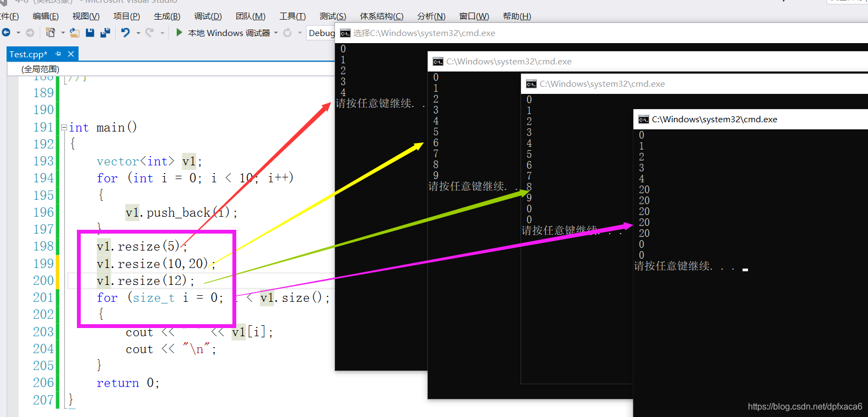Image resolution: width=868 pixels, height=417 pixels.
Task: Open the 团队(M) menu
Action: tap(250, 16)
